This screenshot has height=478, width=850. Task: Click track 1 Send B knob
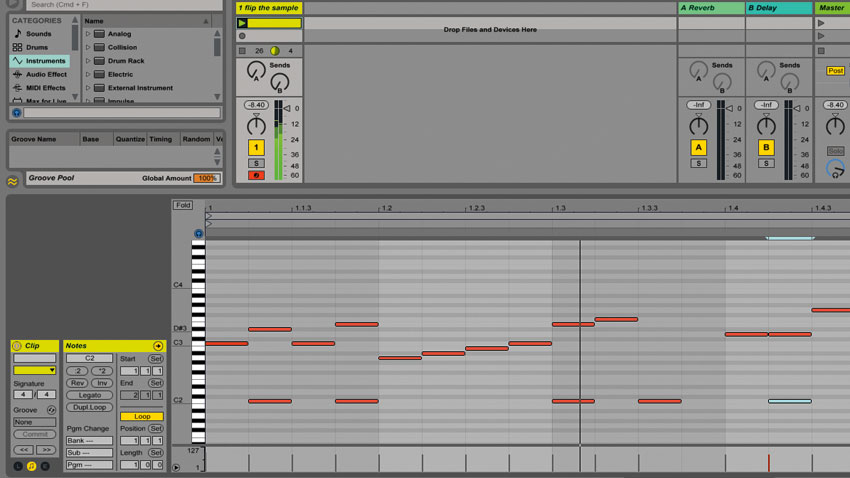280,82
